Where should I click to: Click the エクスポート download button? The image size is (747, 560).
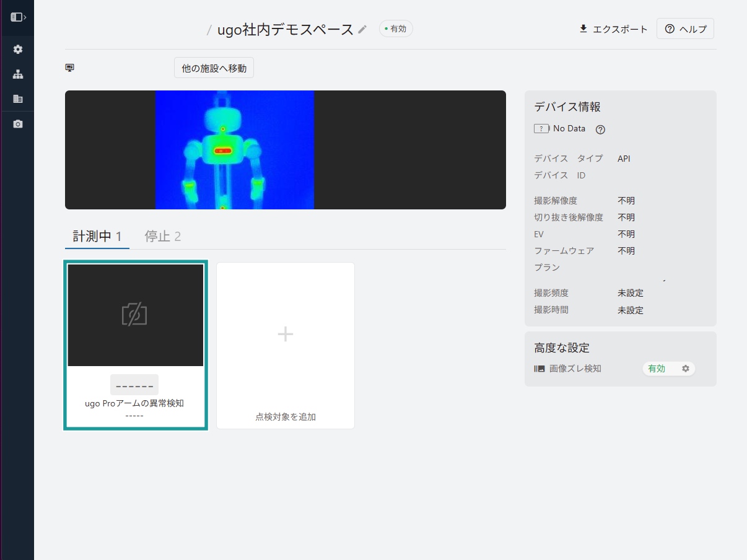pos(613,29)
